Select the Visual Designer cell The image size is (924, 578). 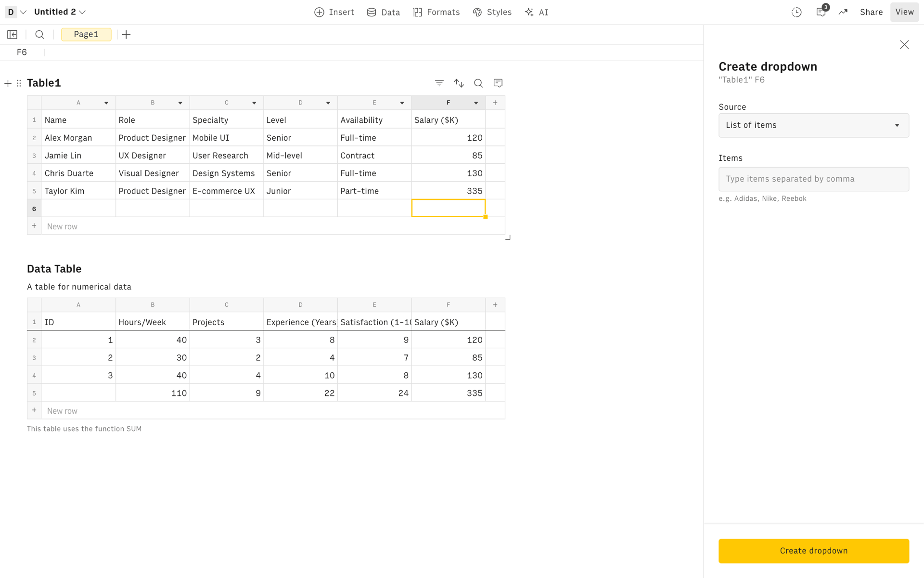click(x=153, y=173)
